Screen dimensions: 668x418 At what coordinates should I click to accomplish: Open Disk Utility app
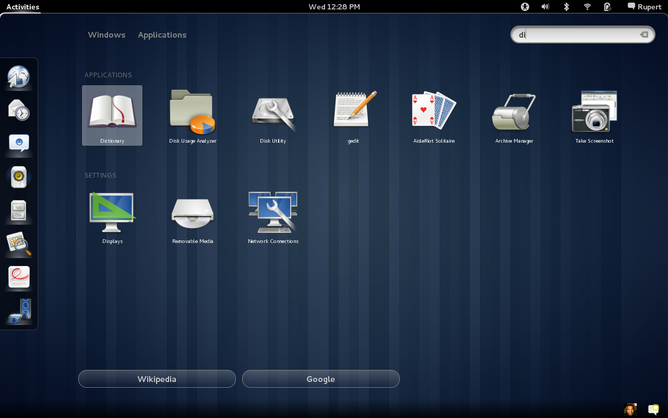[x=272, y=112]
